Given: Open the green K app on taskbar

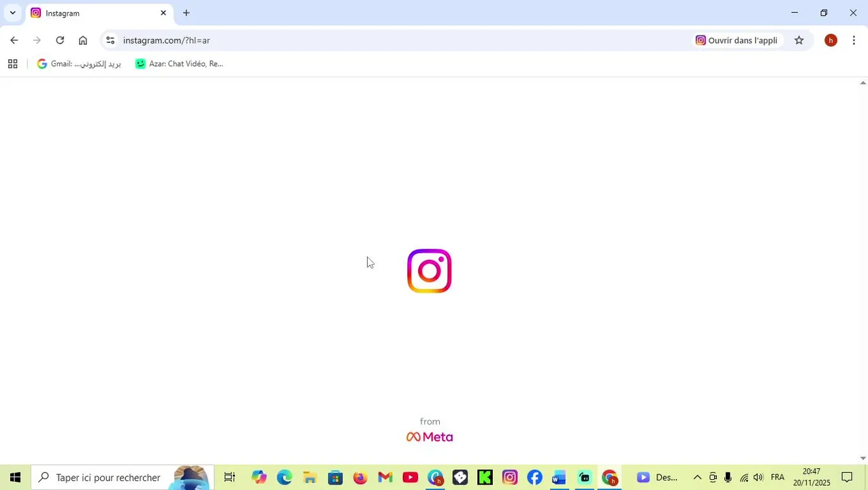Looking at the screenshot, I should [x=485, y=477].
